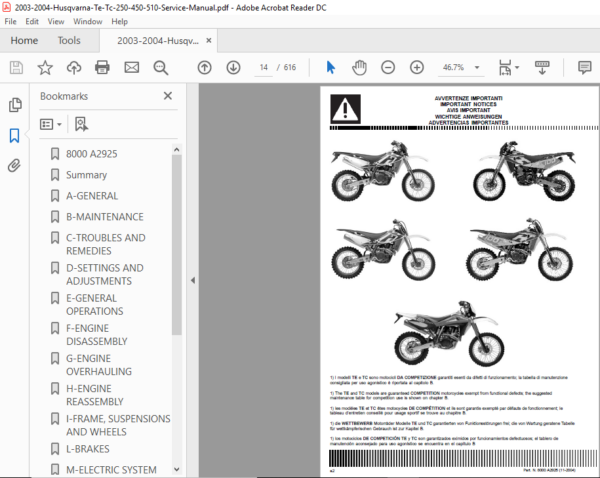Open the Summary bookmark
The image size is (600, 478).
coord(86,175)
